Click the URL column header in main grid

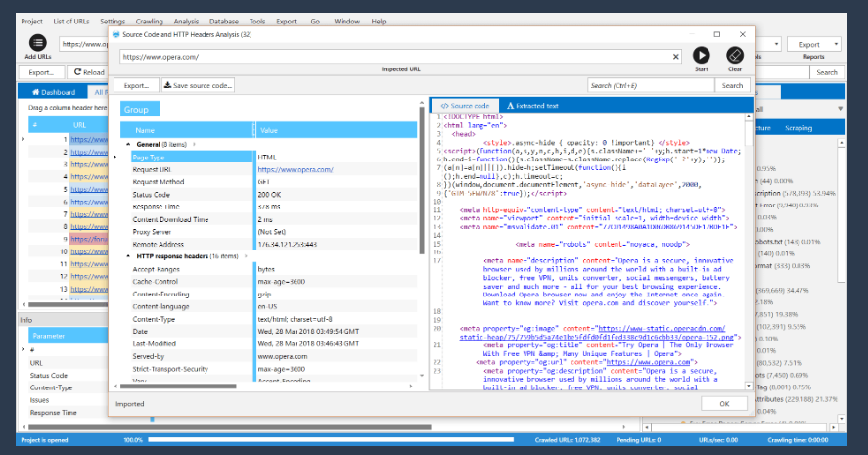pyautogui.click(x=89, y=125)
